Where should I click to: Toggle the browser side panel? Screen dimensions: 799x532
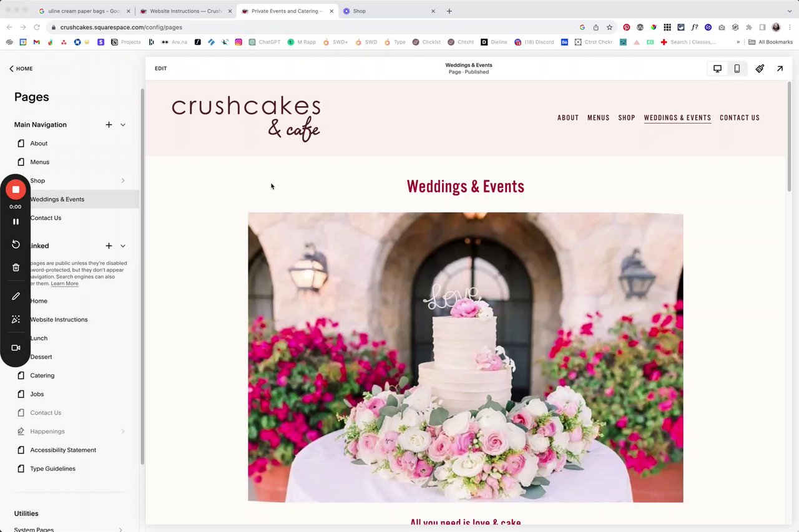coord(762,27)
